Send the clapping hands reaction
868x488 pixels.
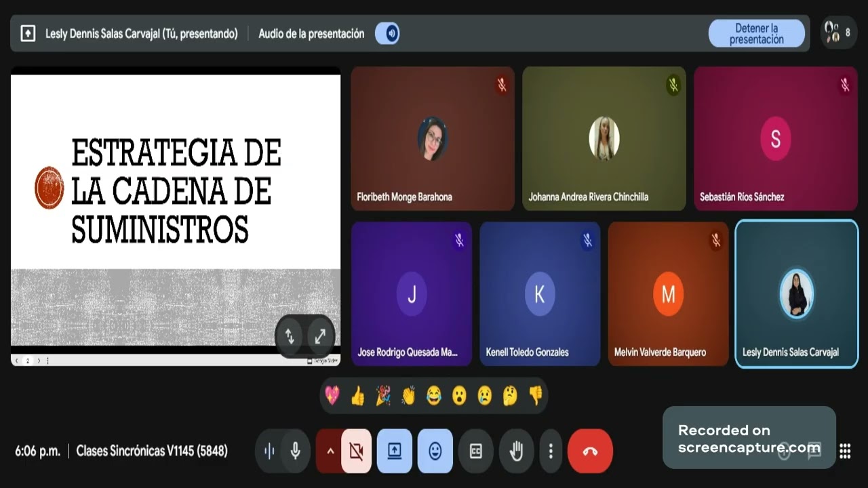coord(408,395)
